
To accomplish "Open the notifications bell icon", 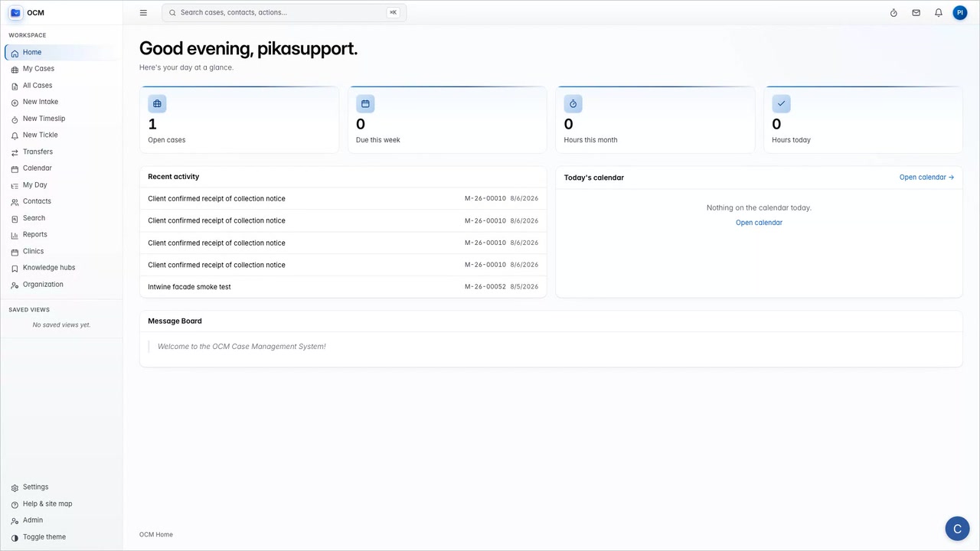I will pyautogui.click(x=938, y=12).
